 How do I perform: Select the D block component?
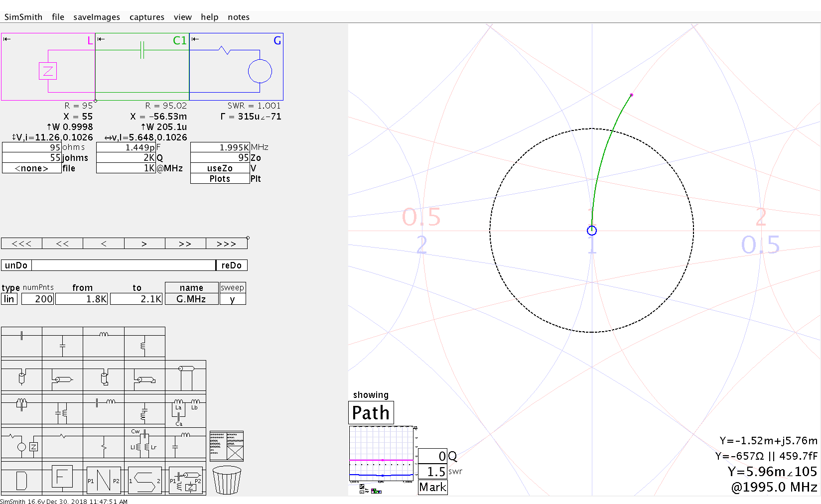click(x=21, y=479)
